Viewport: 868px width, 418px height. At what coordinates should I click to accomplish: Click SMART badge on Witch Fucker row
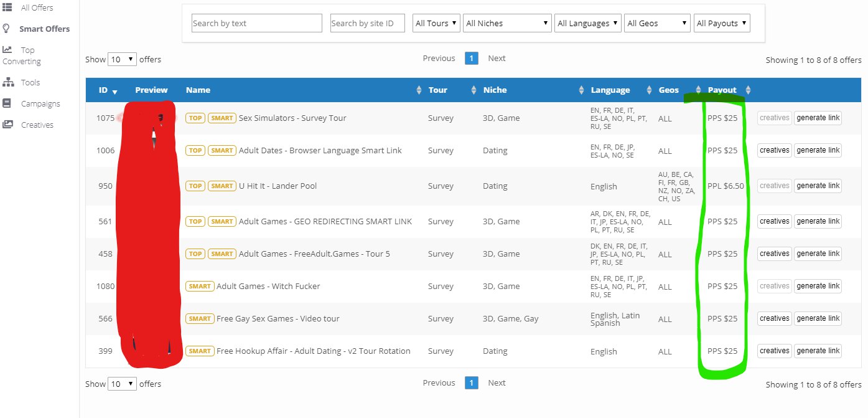[200, 286]
